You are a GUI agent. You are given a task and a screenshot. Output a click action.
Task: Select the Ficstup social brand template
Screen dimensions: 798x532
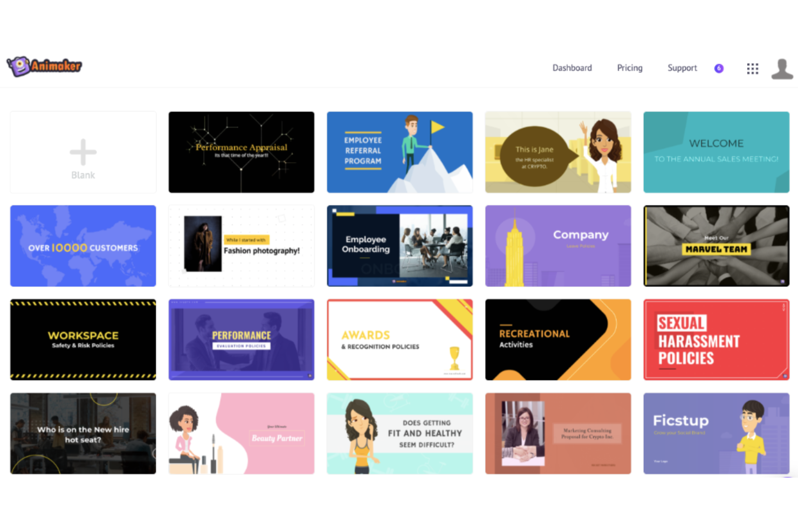click(716, 433)
